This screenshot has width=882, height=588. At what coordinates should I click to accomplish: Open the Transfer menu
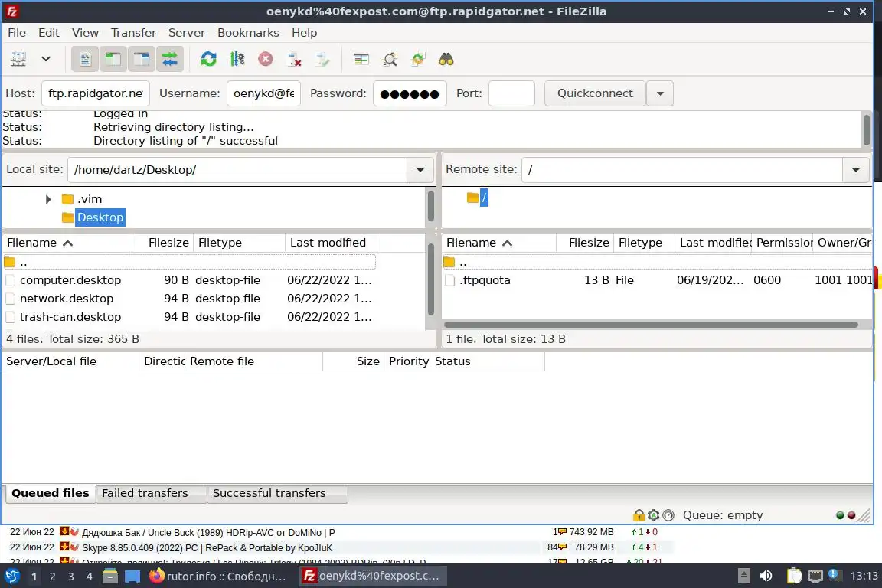pyautogui.click(x=133, y=33)
